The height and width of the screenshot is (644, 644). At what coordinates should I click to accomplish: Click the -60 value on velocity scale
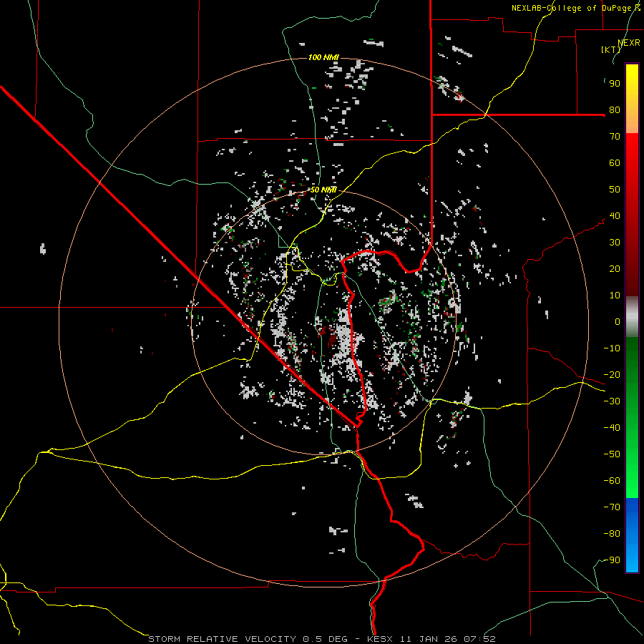tap(612, 481)
